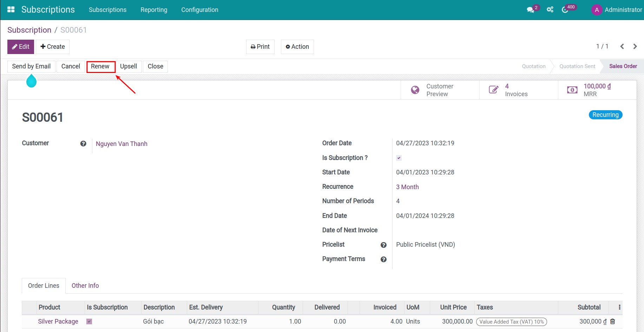The image size is (644, 332).
Task: Click the Customer help question mark icon
Action: [83, 144]
